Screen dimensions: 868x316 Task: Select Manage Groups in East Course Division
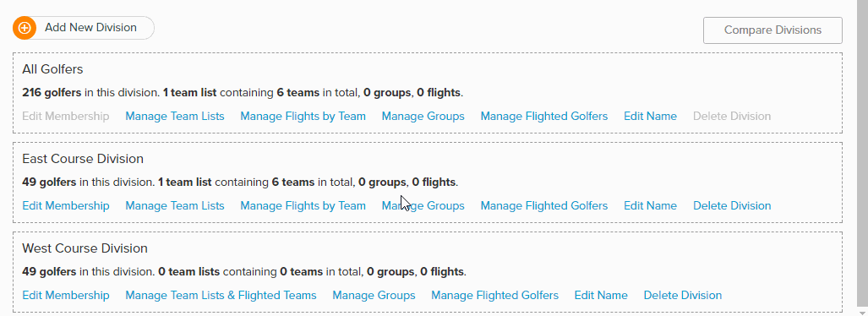[x=423, y=206]
